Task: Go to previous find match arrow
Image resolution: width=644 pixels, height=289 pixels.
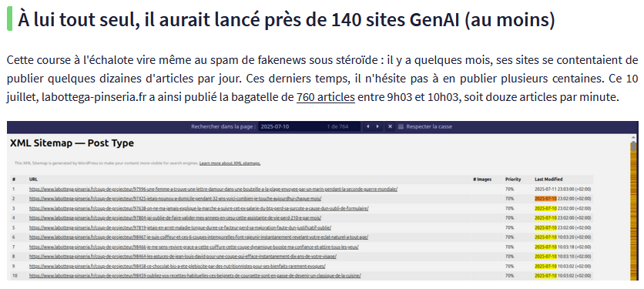Action: (x=368, y=126)
